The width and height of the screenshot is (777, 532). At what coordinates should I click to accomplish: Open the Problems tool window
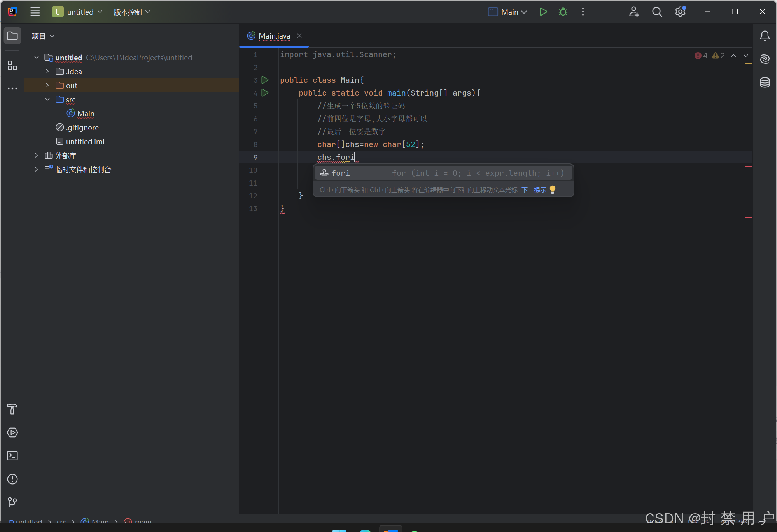pyautogui.click(x=12, y=479)
